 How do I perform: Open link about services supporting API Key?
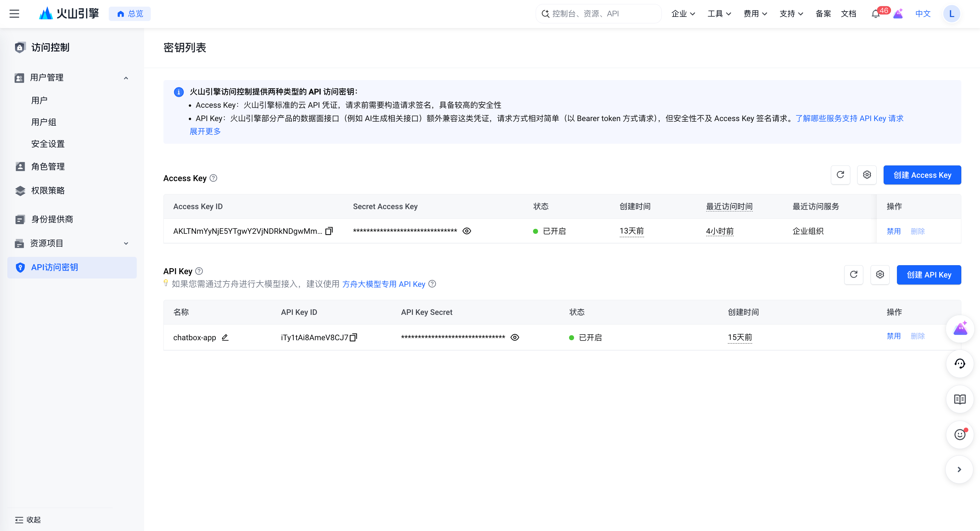point(850,118)
